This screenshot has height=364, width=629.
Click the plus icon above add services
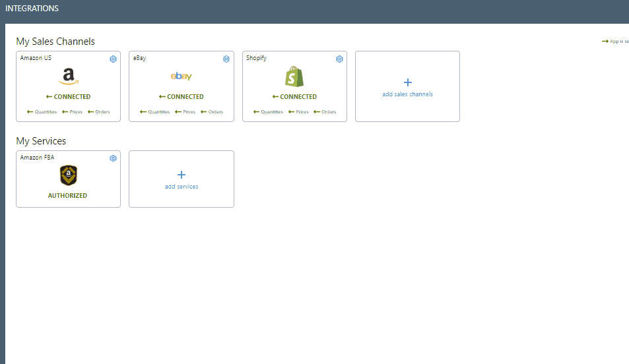(182, 174)
